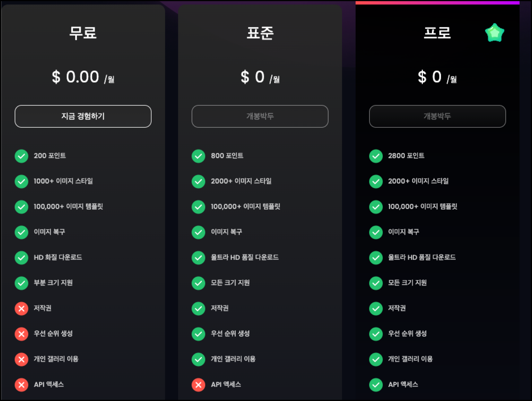Click the red X beside API 액세스 in 표준 plan
Viewport: 532px width, 401px height.
198,385
